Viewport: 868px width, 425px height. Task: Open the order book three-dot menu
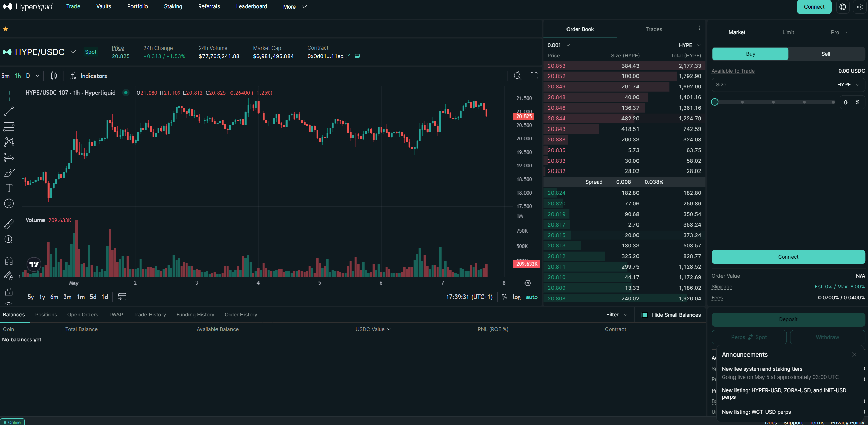[699, 28]
